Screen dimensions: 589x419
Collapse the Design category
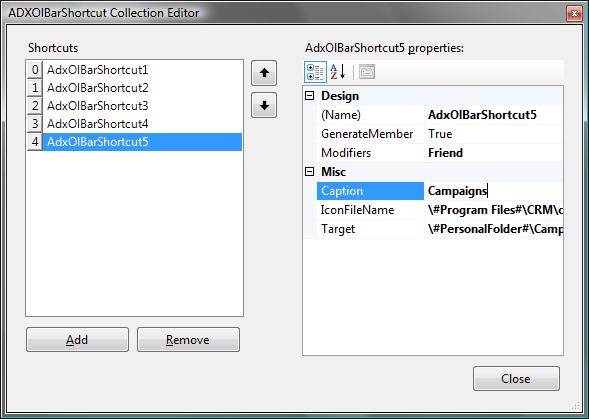point(310,96)
